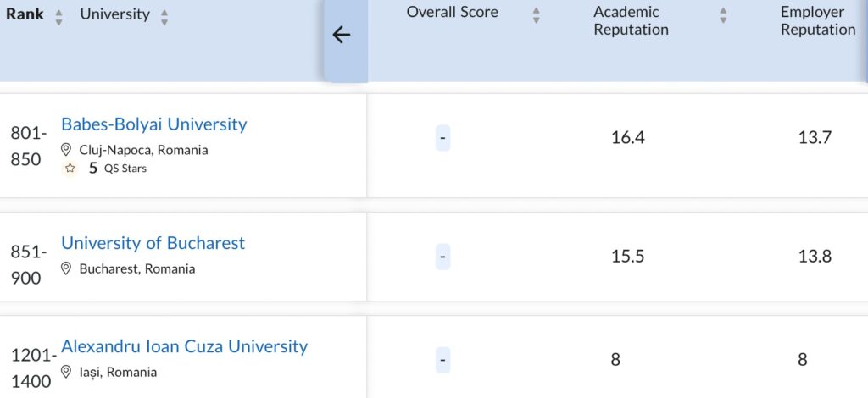
Task: Click Babes-Bolyai location pin icon
Action: click(66, 150)
